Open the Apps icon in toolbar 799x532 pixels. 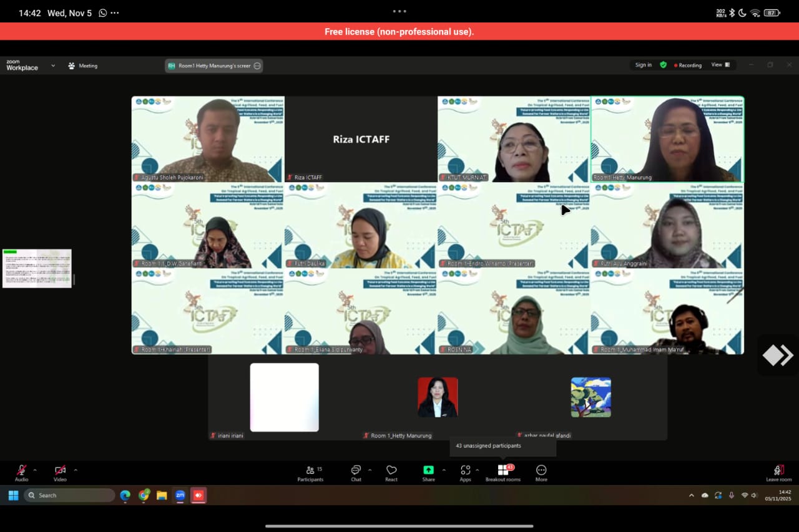[x=465, y=470]
